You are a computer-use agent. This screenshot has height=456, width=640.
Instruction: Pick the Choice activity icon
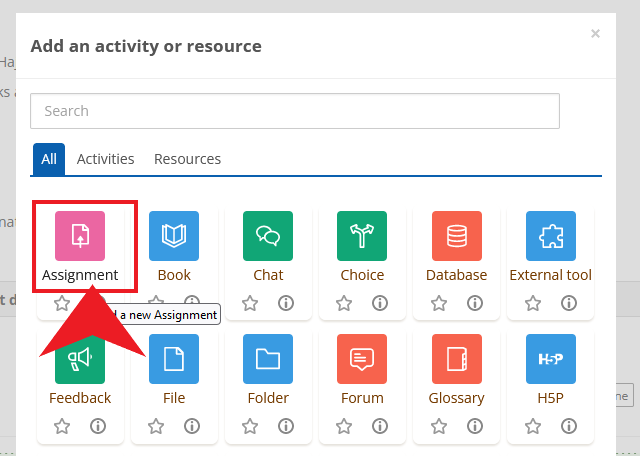(x=362, y=236)
